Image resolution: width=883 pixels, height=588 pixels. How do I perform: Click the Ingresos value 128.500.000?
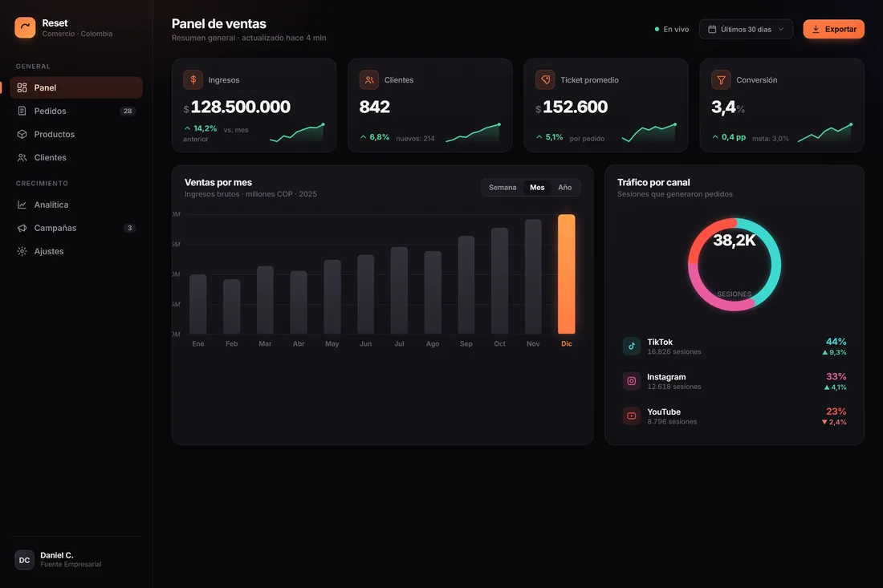tap(241, 107)
